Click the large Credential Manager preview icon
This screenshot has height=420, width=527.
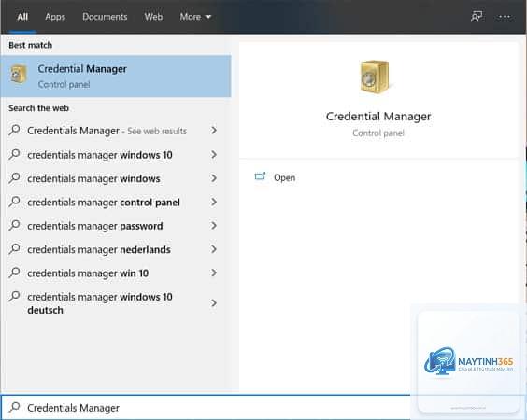tap(374, 77)
